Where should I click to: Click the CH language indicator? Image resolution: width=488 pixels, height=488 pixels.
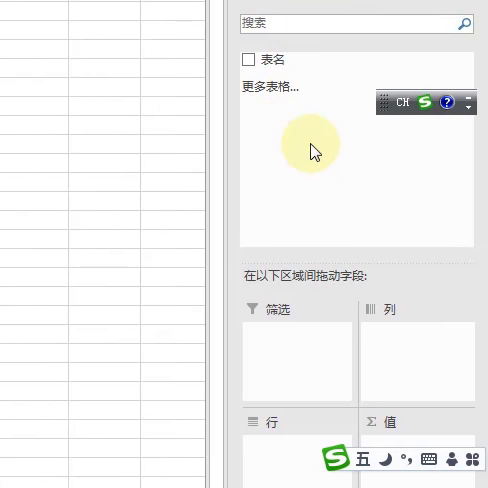(x=403, y=102)
